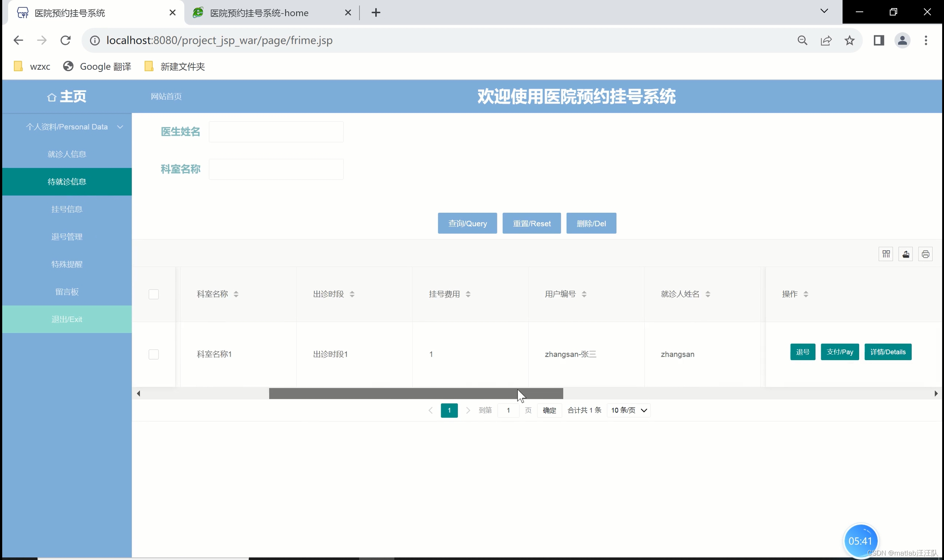944x560 pixels.
Task: Sort by 挂号费用 column arrows
Action: pos(468,294)
